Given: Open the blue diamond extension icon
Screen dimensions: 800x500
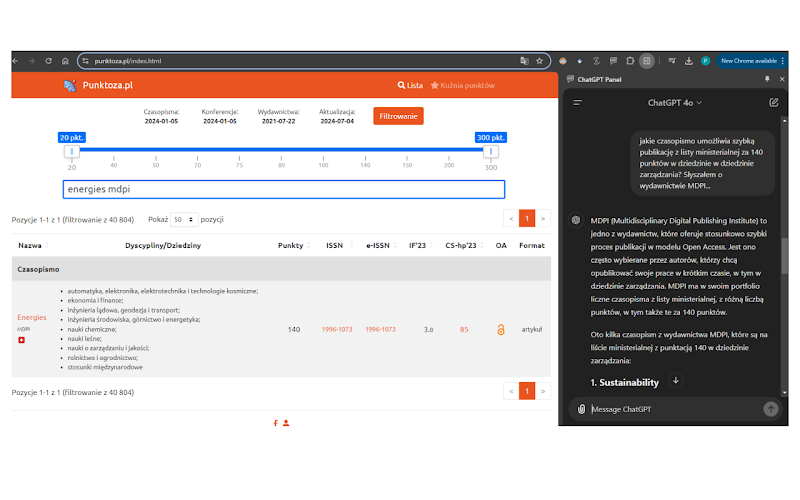Looking at the screenshot, I should (580, 61).
